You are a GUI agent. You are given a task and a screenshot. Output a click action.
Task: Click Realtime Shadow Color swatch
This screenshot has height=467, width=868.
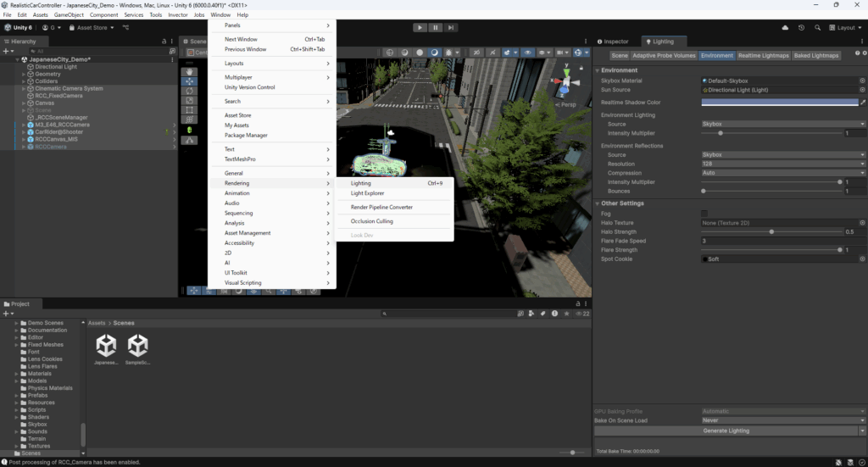pyautogui.click(x=780, y=103)
